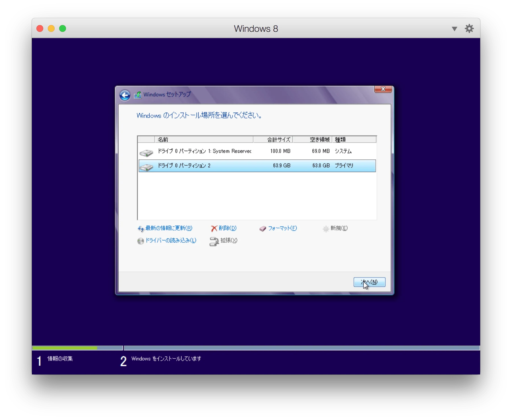Click the green setup progress bar
Screen dimensions: 512x420
pos(65,348)
